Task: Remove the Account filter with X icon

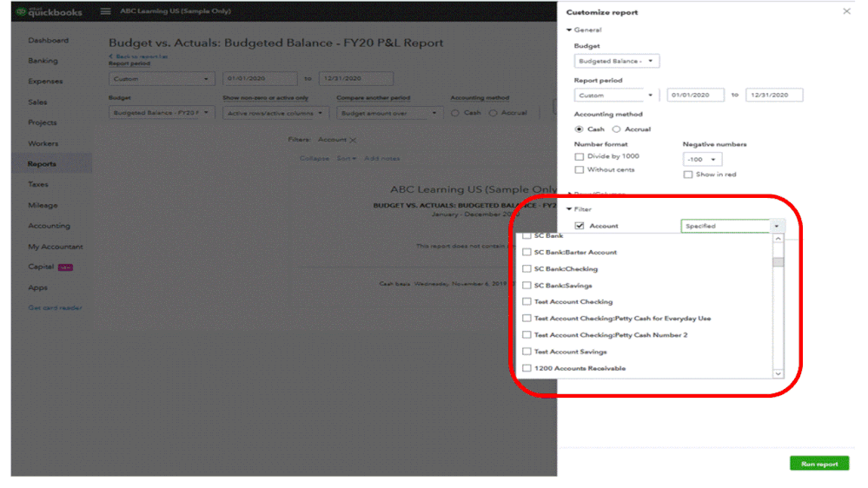Action: tap(353, 140)
